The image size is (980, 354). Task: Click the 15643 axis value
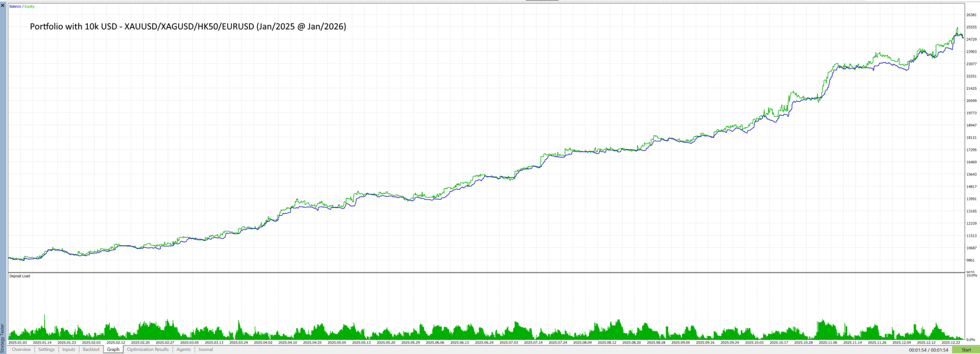tap(971, 174)
